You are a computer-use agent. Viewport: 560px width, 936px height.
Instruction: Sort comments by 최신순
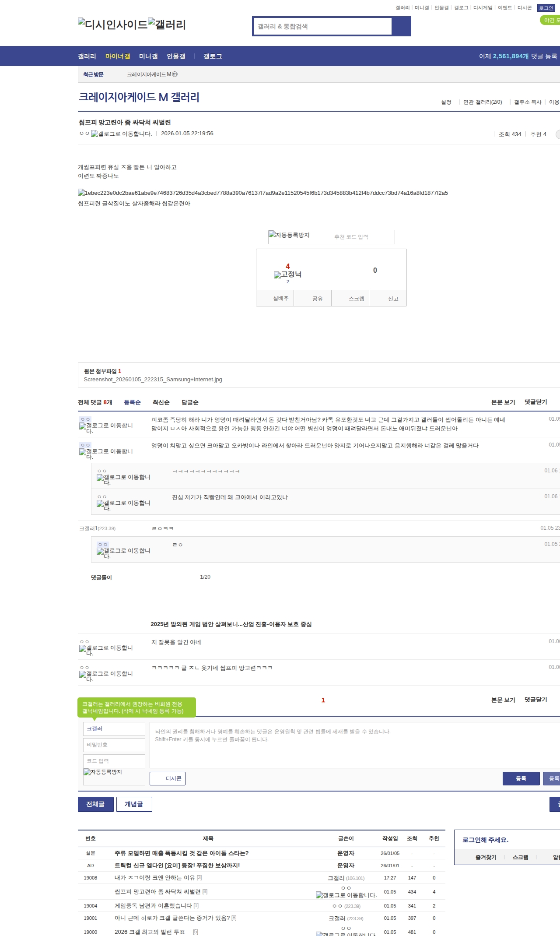point(161,402)
